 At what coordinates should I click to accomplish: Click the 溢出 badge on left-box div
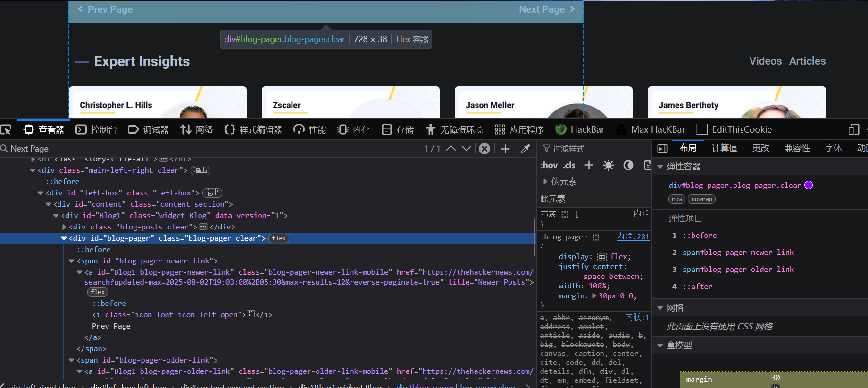pyautogui.click(x=212, y=193)
